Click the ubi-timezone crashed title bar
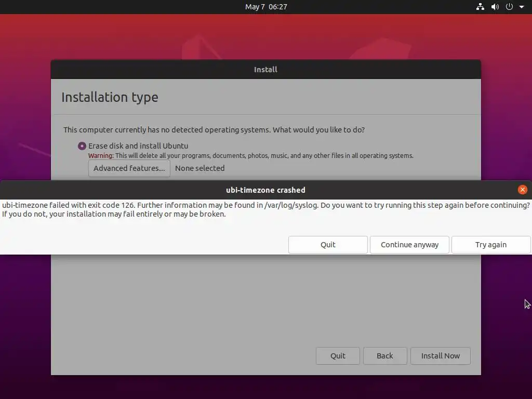 [x=265, y=190]
